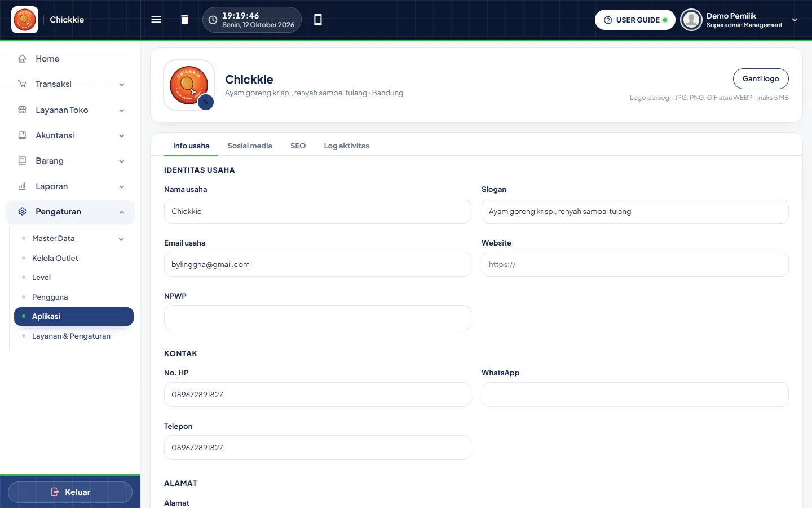This screenshot has height=508, width=812.
Task: Open the user account dropdown arrow
Action: (x=795, y=20)
